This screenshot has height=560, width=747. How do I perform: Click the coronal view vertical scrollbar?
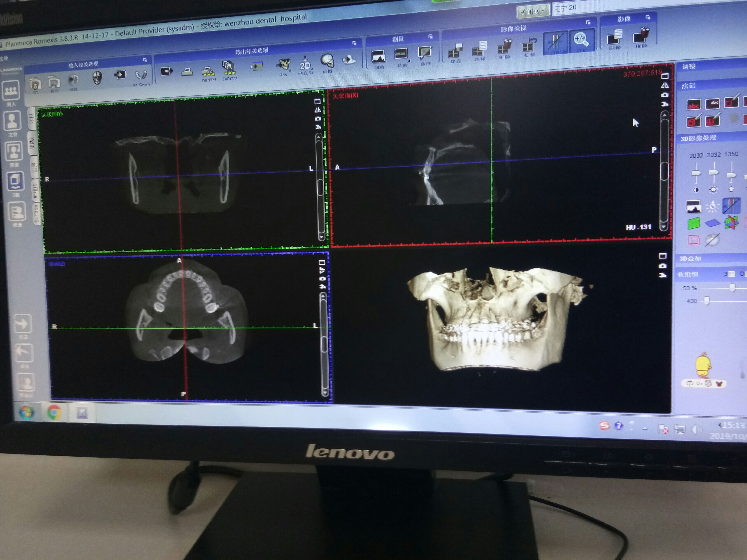320,187
